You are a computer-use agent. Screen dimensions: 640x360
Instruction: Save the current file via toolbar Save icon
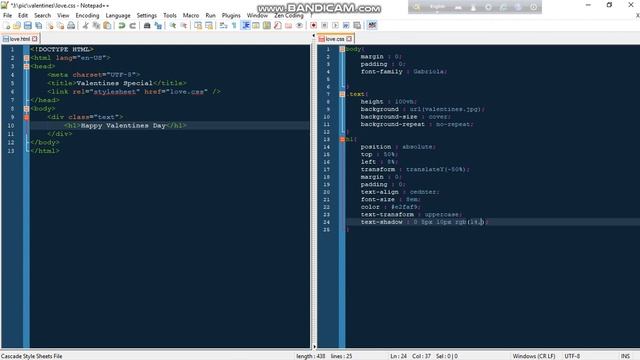click(x=28, y=25)
